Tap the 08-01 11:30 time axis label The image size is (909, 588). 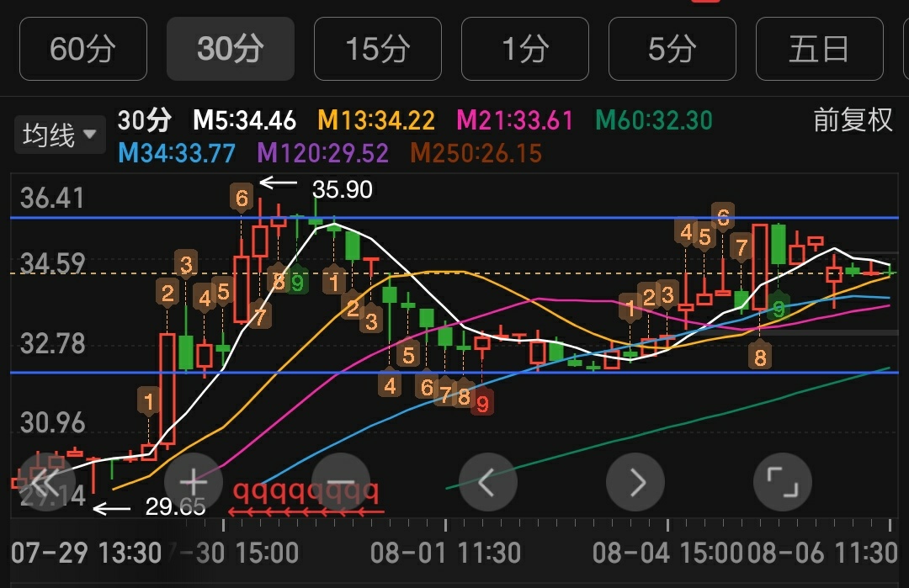pos(445,553)
